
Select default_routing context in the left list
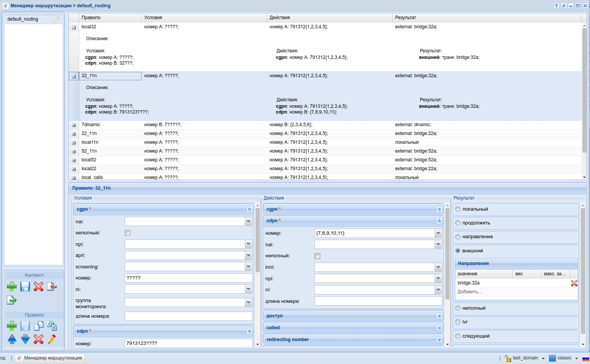point(23,19)
